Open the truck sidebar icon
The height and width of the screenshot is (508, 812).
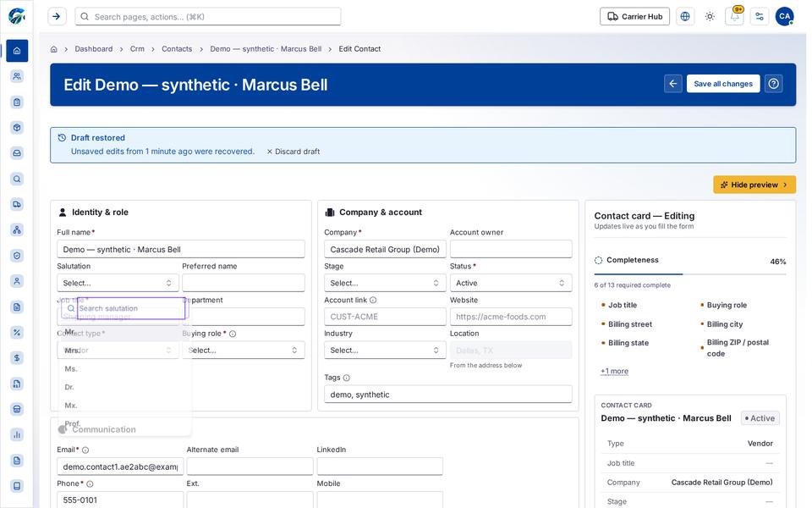coord(17,204)
